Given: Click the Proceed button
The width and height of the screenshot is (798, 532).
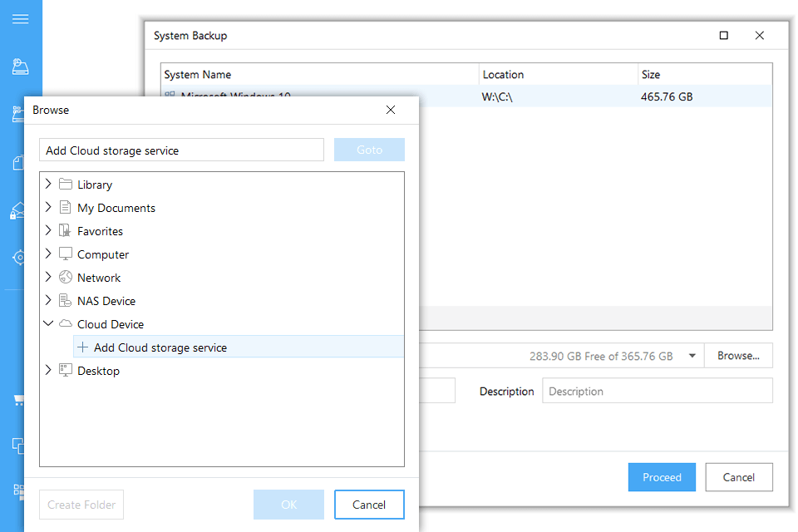Looking at the screenshot, I should click(x=662, y=476).
